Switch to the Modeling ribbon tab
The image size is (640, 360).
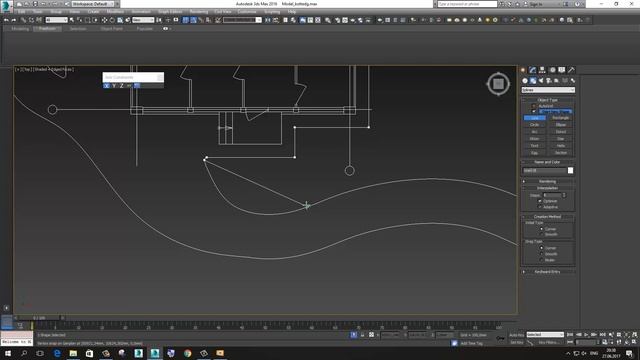coord(20,29)
